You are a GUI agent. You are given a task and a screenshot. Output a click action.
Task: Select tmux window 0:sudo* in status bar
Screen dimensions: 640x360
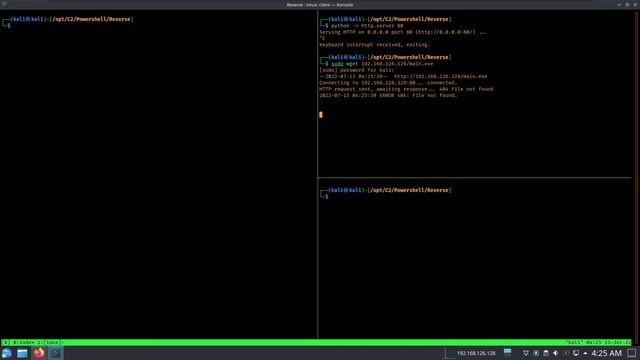point(24,342)
